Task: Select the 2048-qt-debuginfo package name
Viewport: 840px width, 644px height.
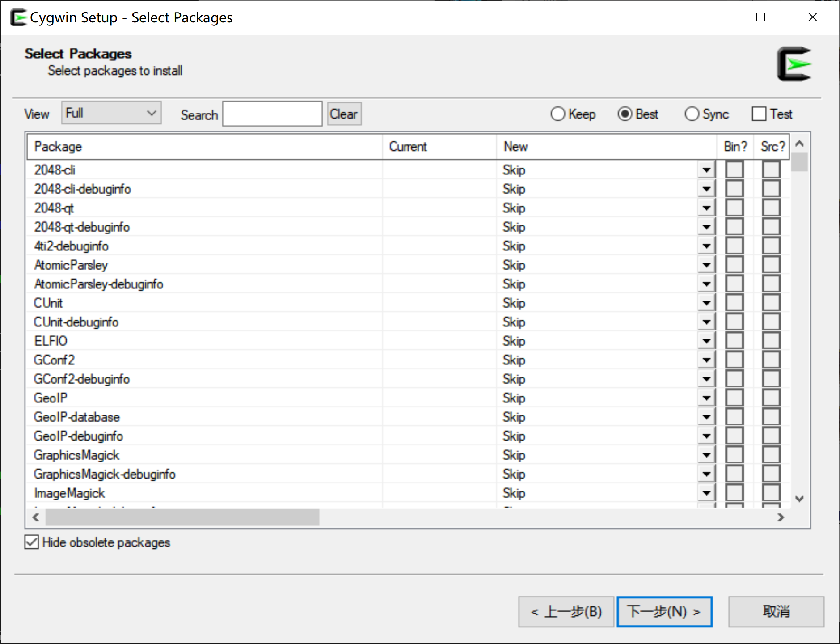Action: [x=82, y=227]
